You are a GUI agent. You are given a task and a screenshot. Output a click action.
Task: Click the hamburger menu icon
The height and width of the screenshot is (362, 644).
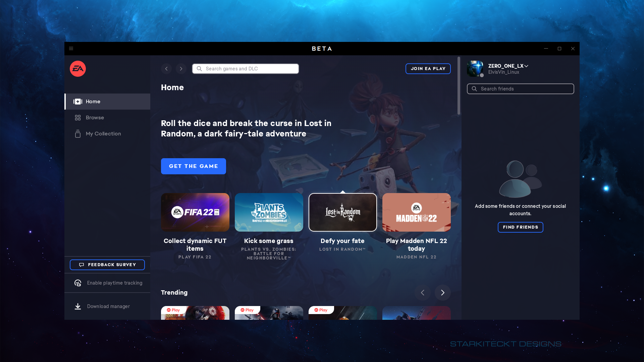pyautogui.click(x=71, y=49)
